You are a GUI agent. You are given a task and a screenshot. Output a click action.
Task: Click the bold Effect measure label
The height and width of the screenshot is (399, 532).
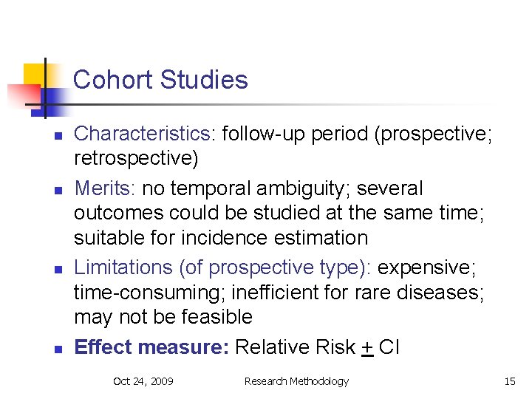pyautogui.click(x=151, y=347)
